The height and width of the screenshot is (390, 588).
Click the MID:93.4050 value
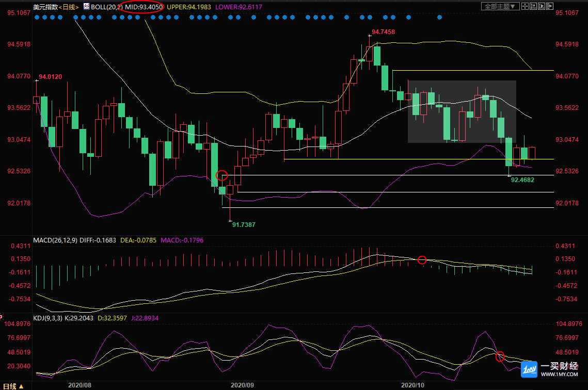[144, 7]
